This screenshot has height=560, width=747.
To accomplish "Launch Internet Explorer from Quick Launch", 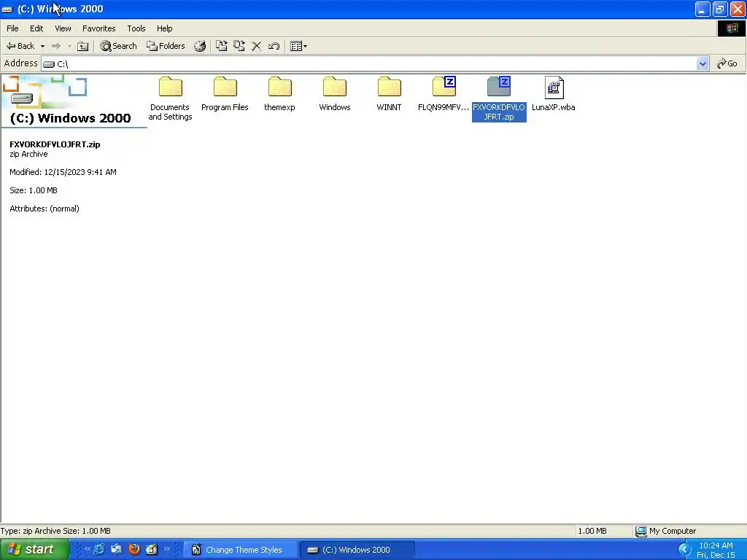I will pos(99,550).
